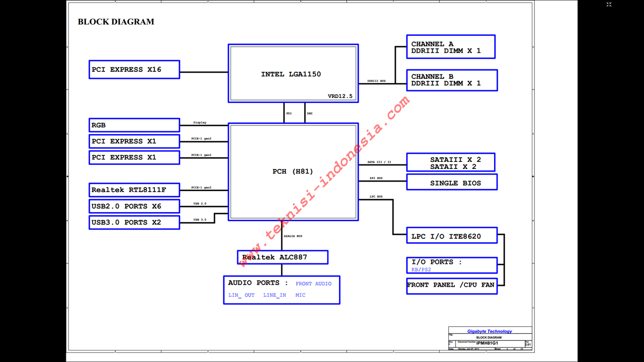The image size is (644, 362).
Task: Select the LPC I/O ITE8620 block
Action: click(x=452, y=235)
